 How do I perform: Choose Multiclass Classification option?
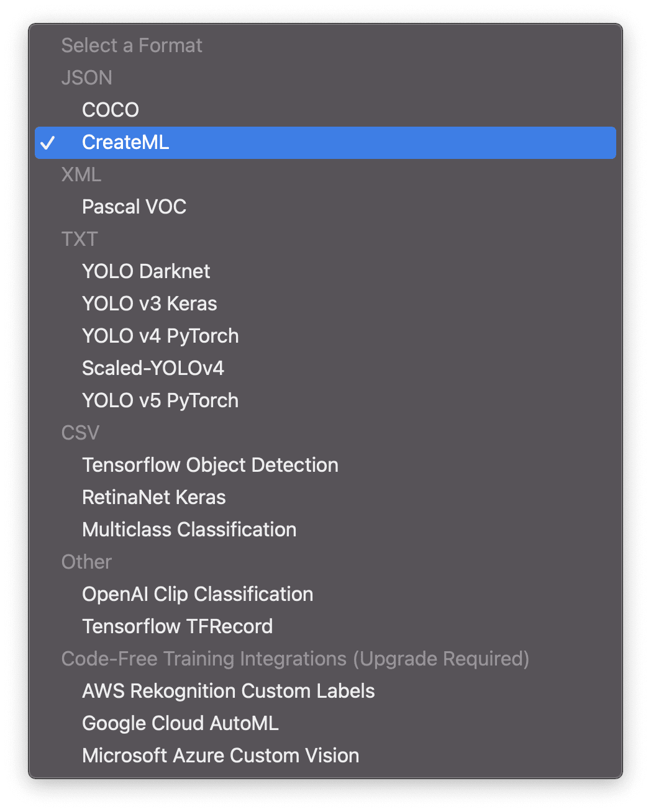pos(189,530)
